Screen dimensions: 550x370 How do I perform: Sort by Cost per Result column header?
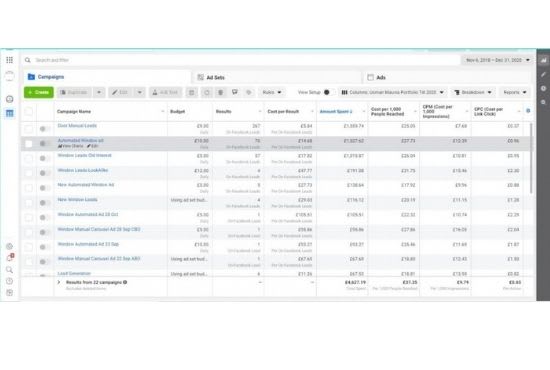tap(283, 112)
